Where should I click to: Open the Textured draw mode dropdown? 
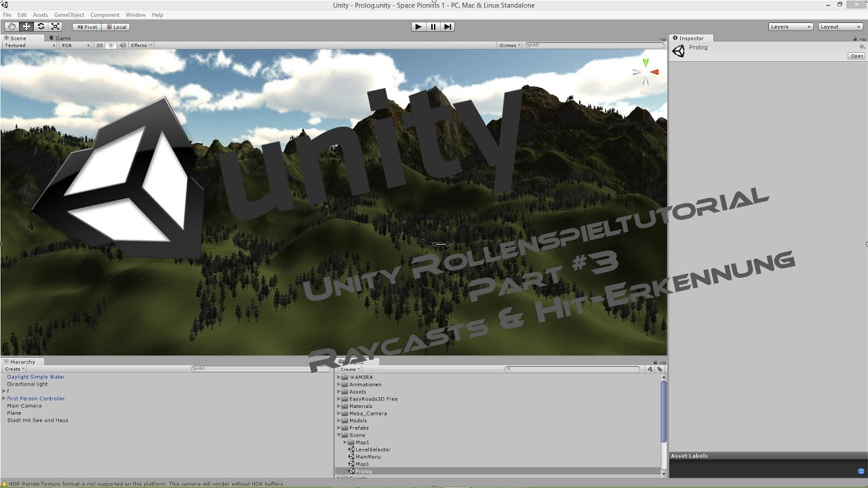pos(30,45)
